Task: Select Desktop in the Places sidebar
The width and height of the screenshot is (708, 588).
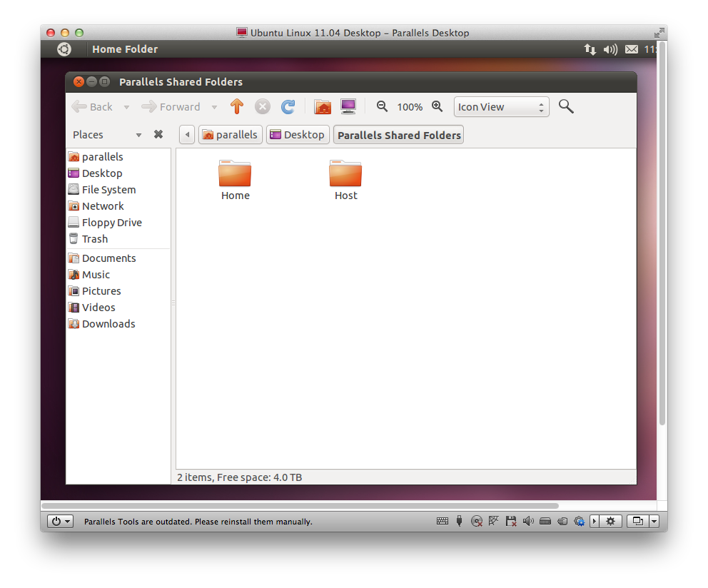Action: [118, 173]
